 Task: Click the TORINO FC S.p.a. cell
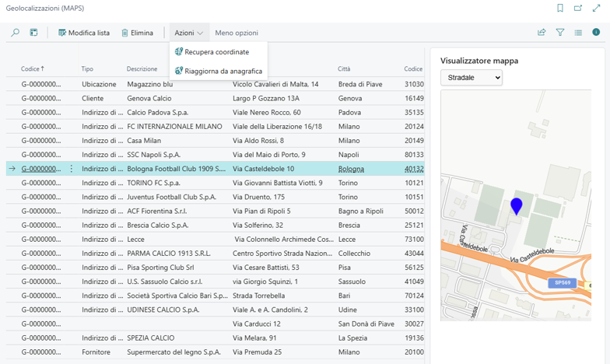(x=154, y=183)
